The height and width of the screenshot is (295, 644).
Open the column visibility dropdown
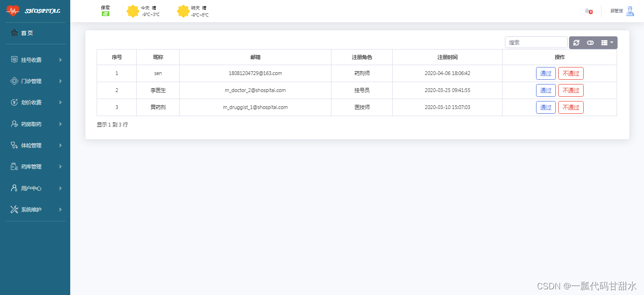(607, 42)
